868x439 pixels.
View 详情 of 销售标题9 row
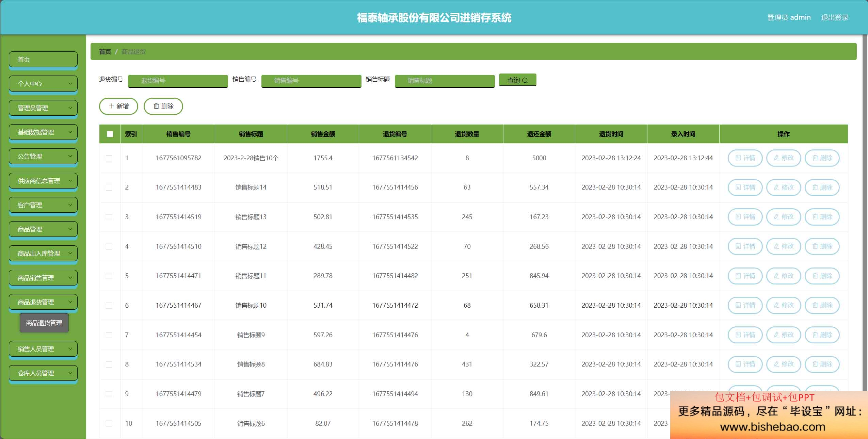click(745, 335)
